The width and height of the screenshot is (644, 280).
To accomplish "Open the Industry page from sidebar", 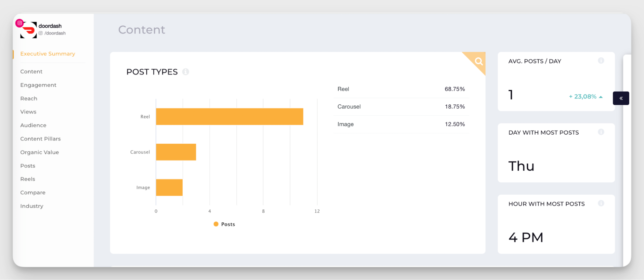I will [x=32, y=206].
